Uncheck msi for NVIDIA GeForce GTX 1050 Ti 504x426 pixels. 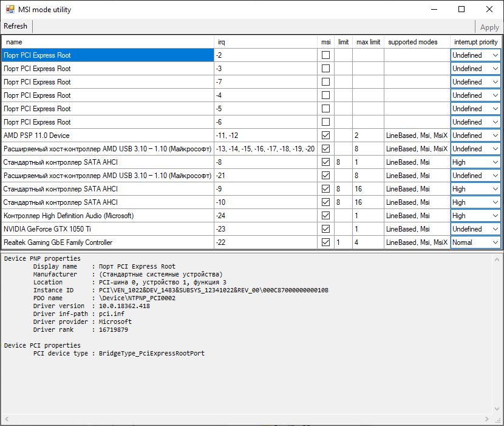click(325, 228)
